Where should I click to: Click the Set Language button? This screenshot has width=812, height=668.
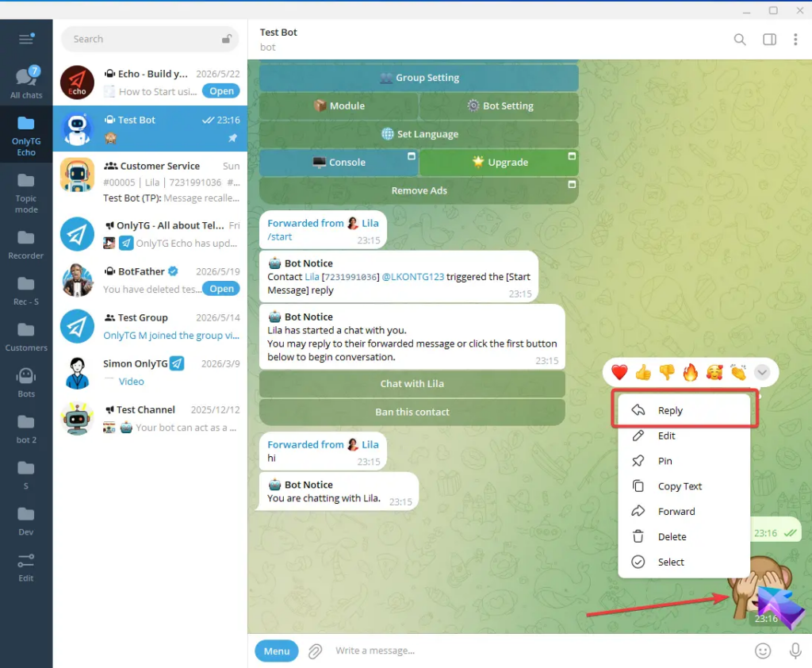coord(419,134)
